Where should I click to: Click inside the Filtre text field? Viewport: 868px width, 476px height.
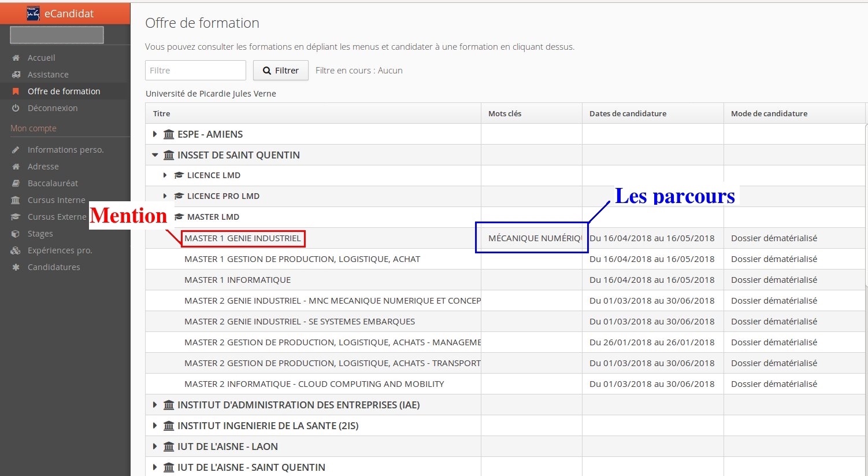point(195,71)
